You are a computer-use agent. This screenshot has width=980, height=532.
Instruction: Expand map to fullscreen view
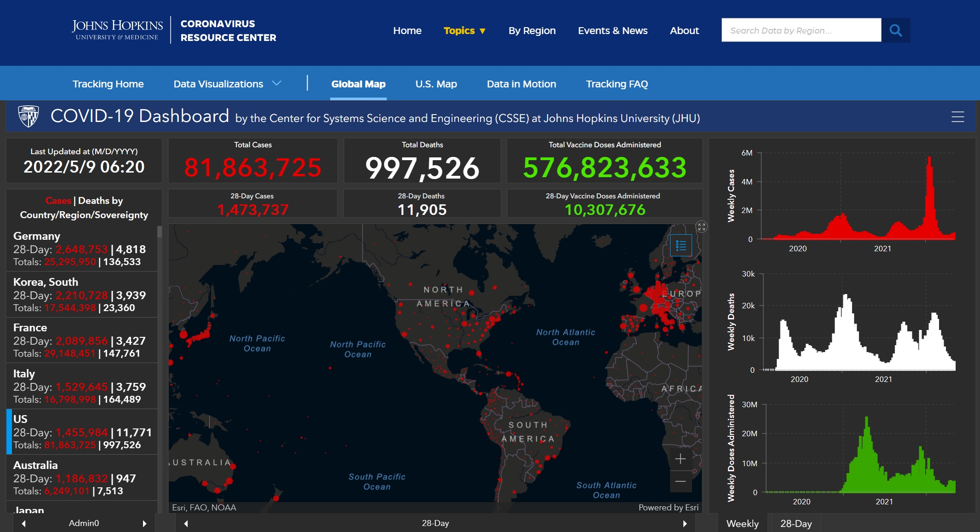701,226
